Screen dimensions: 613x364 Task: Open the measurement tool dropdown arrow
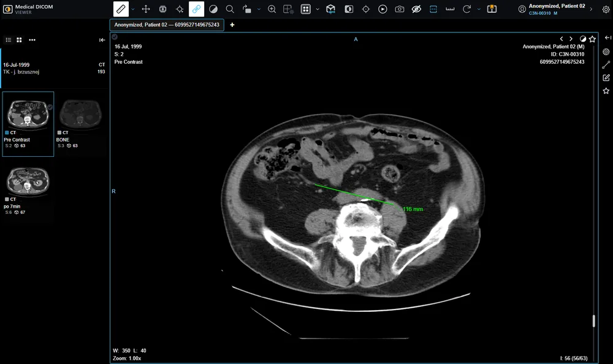tap(133, 9)
